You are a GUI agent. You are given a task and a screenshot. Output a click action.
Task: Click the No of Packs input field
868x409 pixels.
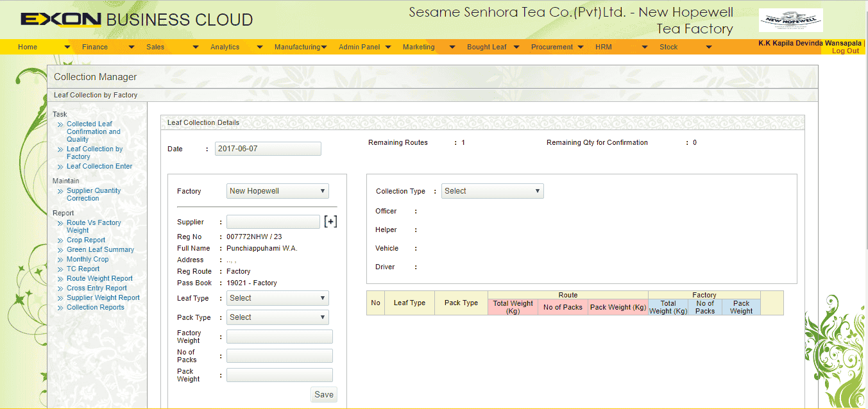[x=280, y=356]
